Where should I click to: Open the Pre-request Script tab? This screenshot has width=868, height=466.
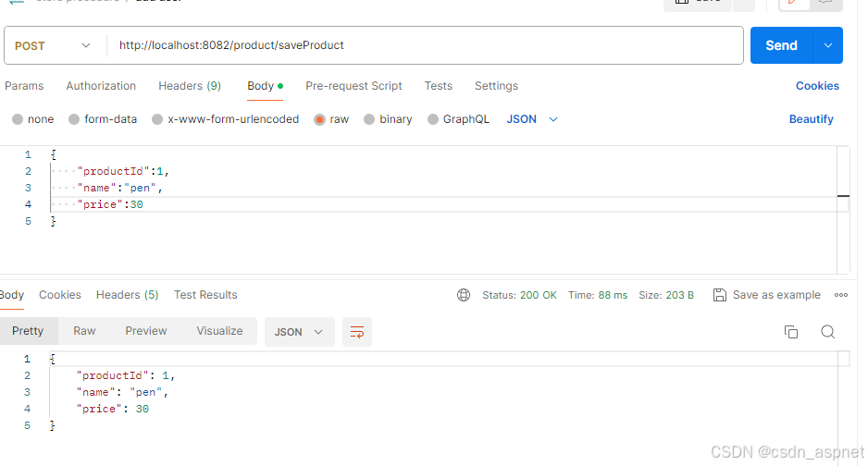pos(353,86)
